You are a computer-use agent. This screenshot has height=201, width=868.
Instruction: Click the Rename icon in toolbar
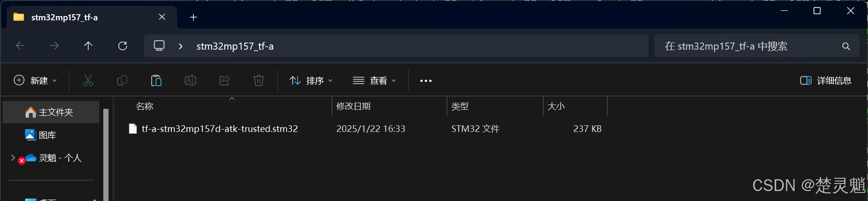190,80
